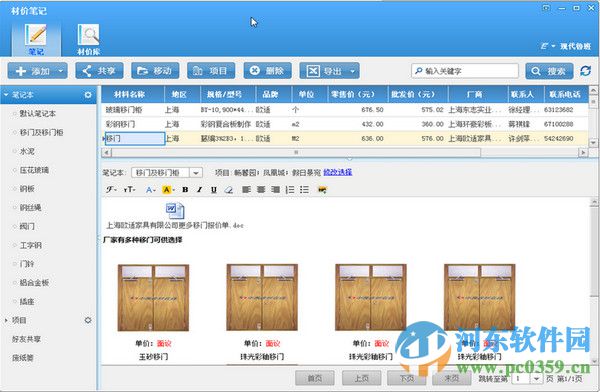Select the 水泥 notebook
This screenshot has width=600, height=392.
tap(27, 151)
